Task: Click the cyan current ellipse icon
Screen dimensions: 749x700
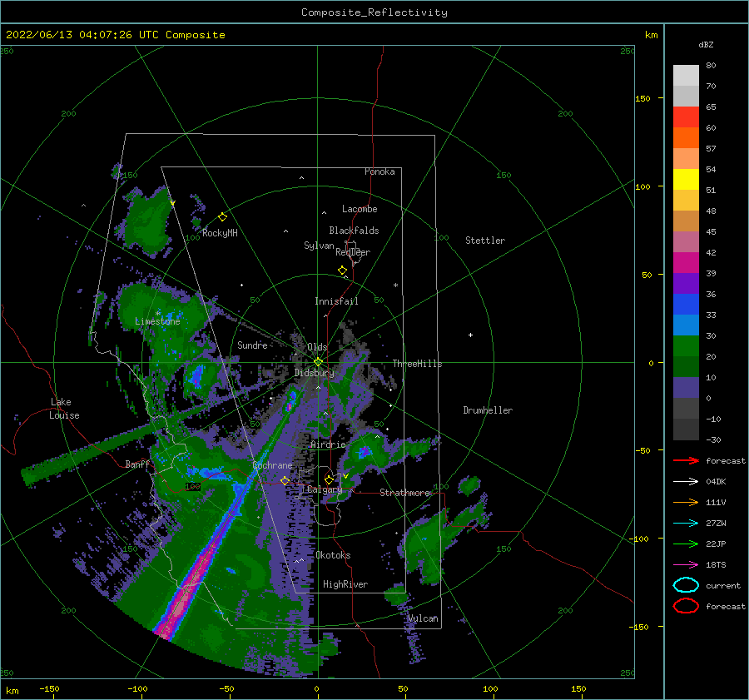Action: point(686,585)
